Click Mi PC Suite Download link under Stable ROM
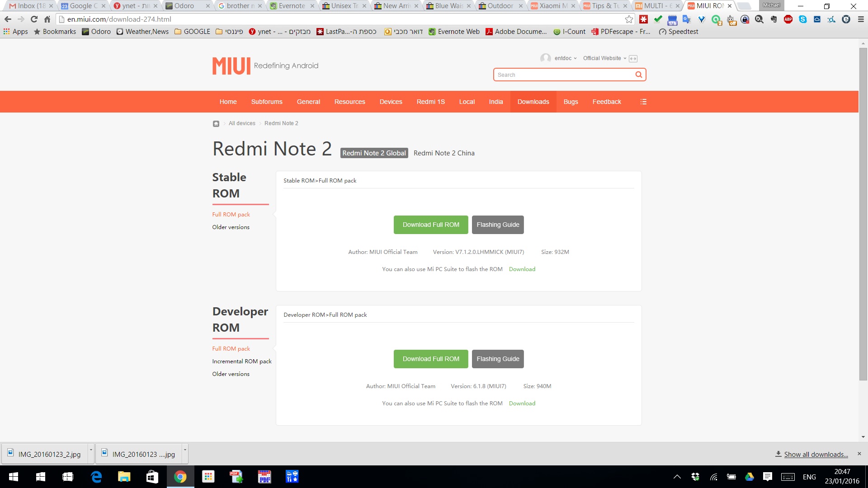Screen dimensions: 868x488 [522, 269]
